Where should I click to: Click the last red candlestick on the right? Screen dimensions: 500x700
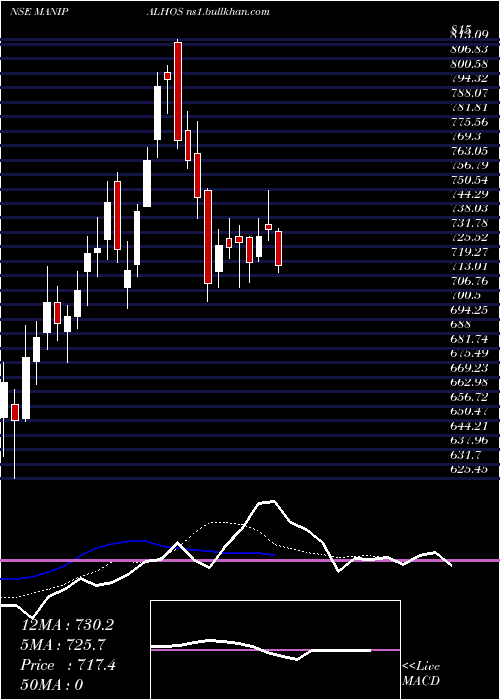(x=279, y=248)
